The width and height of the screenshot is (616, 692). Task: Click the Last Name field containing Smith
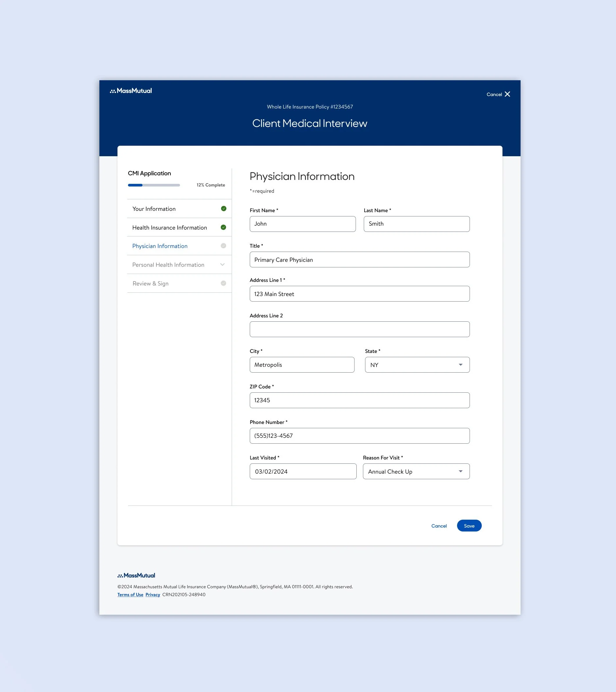[x=417, y=224]
